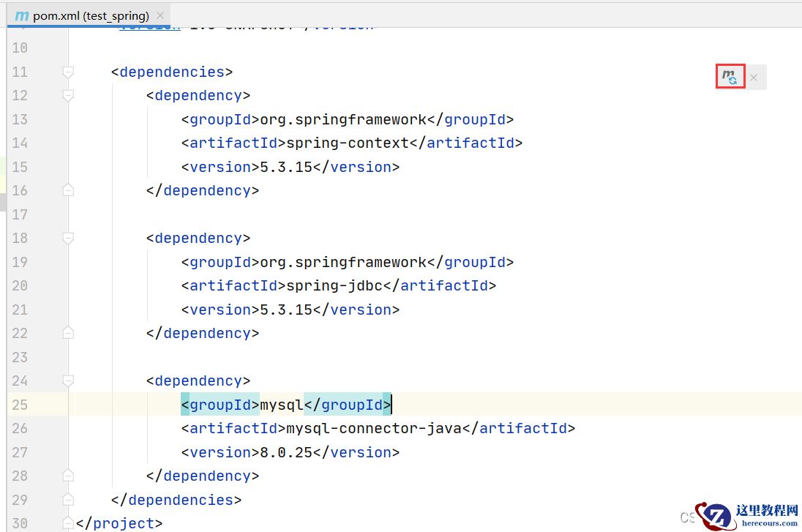The image size is (802, 532).
Task: Collapse the mysql dependency fold at line 24
Action: coord(68,381)
